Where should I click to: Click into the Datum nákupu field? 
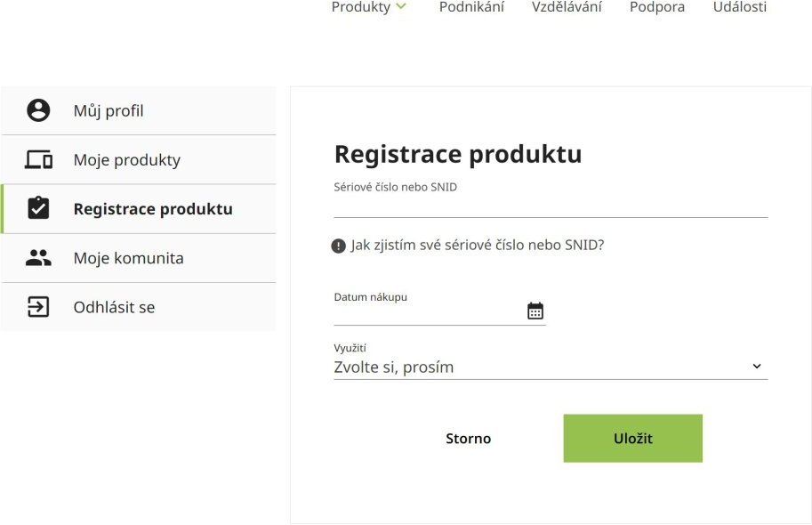[x=429, y=313]
